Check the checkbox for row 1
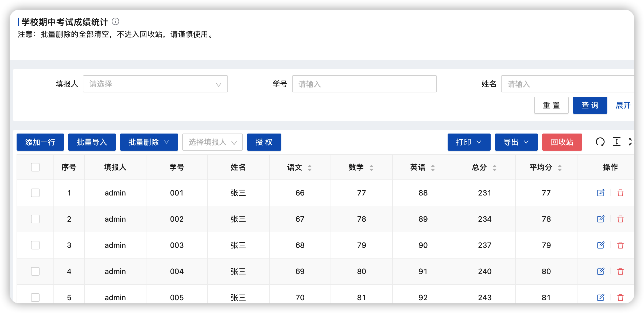This screenshot has height=313, width=644. 35,193
